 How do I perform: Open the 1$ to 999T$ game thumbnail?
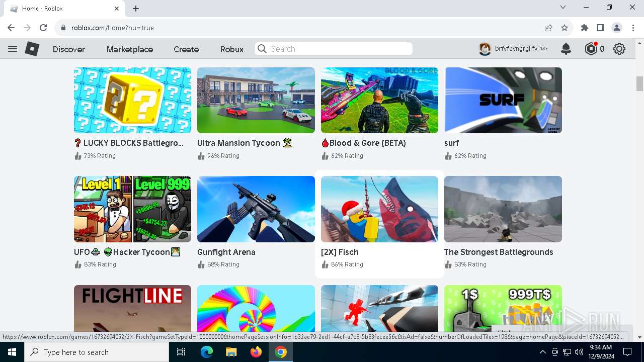pos(503,308)
